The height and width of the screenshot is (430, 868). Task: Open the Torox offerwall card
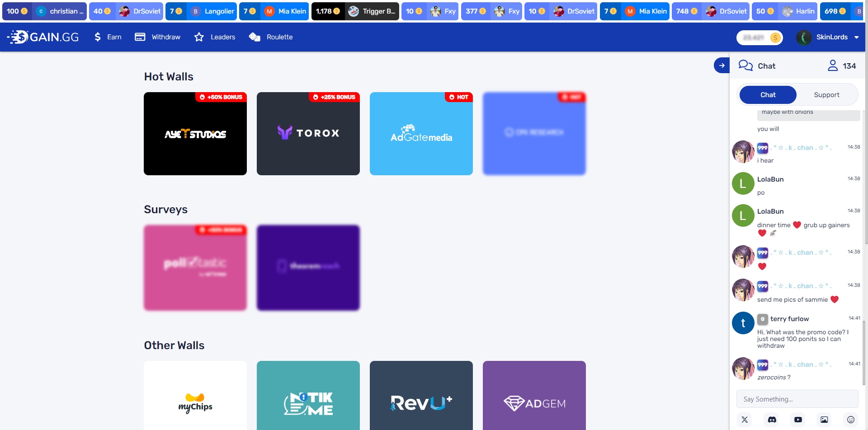[x=308, y=134]
